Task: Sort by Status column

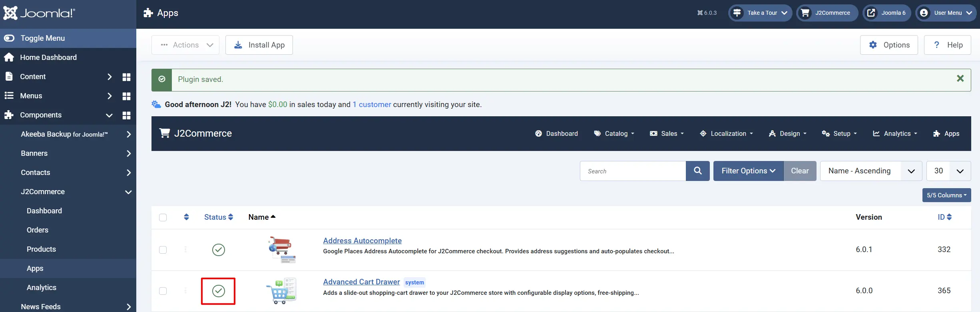Action: click(x=219, y=217)
